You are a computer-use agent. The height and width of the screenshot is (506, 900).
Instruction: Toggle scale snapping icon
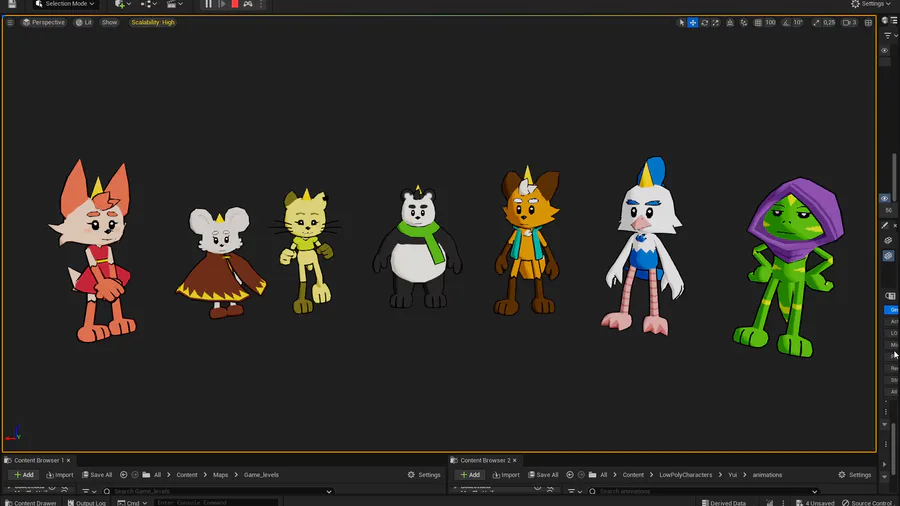(x=815, y=22)
